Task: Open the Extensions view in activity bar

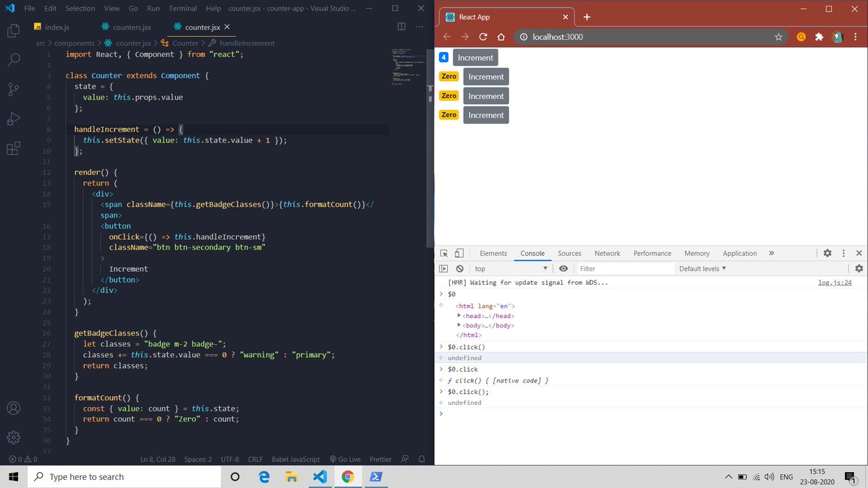Action: [13, 148]
